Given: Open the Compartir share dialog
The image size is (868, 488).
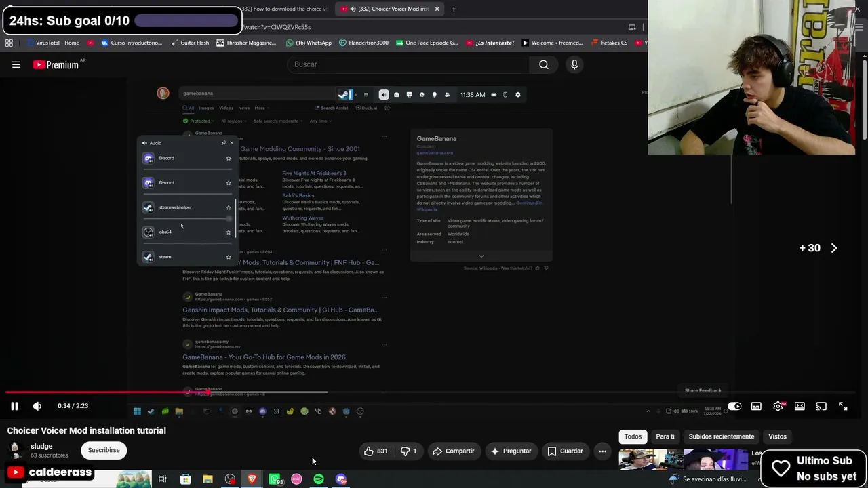Looking at the screenshot, I should click(453, 451).
